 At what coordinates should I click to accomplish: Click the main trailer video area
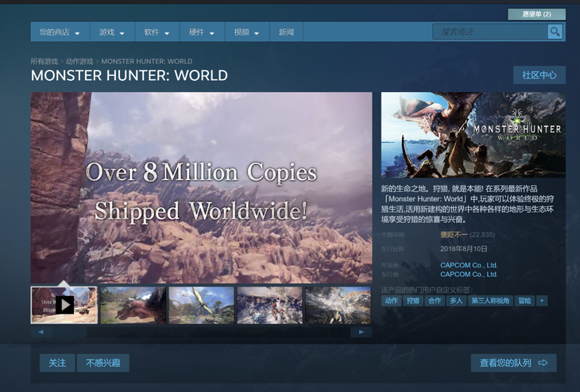(x=202, y=188)
